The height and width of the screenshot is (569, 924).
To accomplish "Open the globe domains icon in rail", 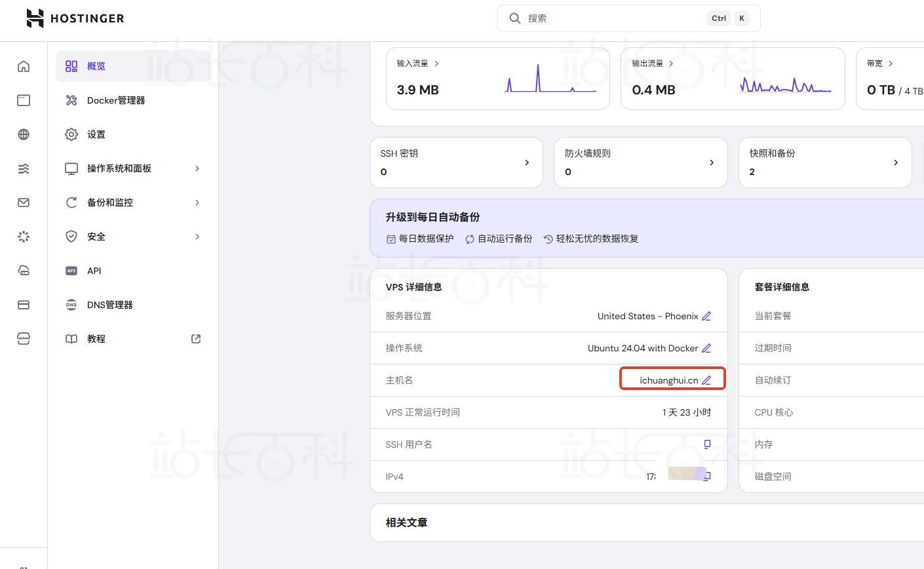I will (24, 134).
